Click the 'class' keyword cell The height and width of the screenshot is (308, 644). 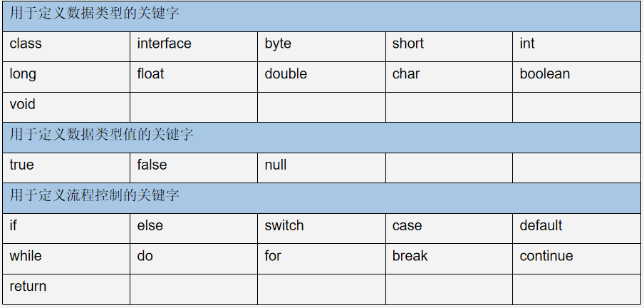click(x=66, y=46)
